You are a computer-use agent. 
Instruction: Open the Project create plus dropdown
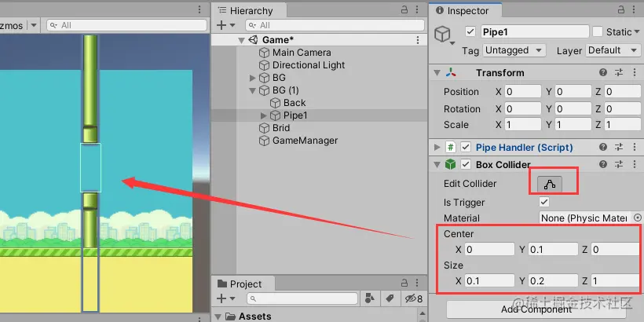[225, 298]
